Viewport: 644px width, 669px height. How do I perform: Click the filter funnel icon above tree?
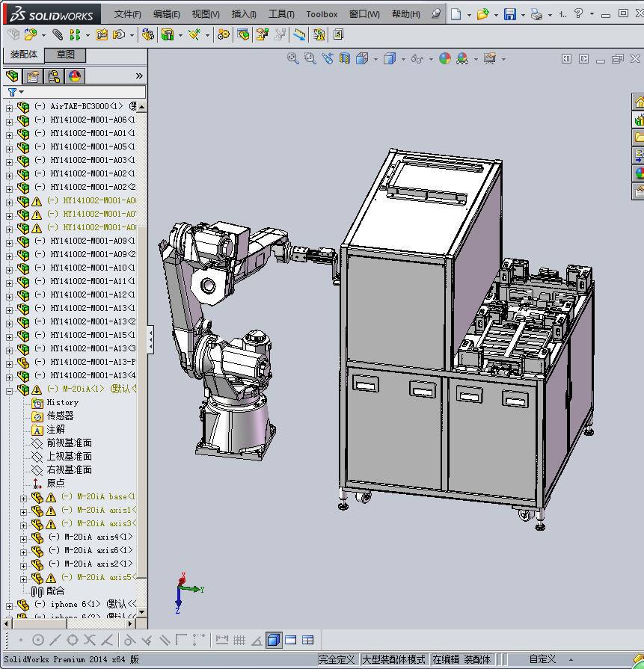tap(13, 93)
